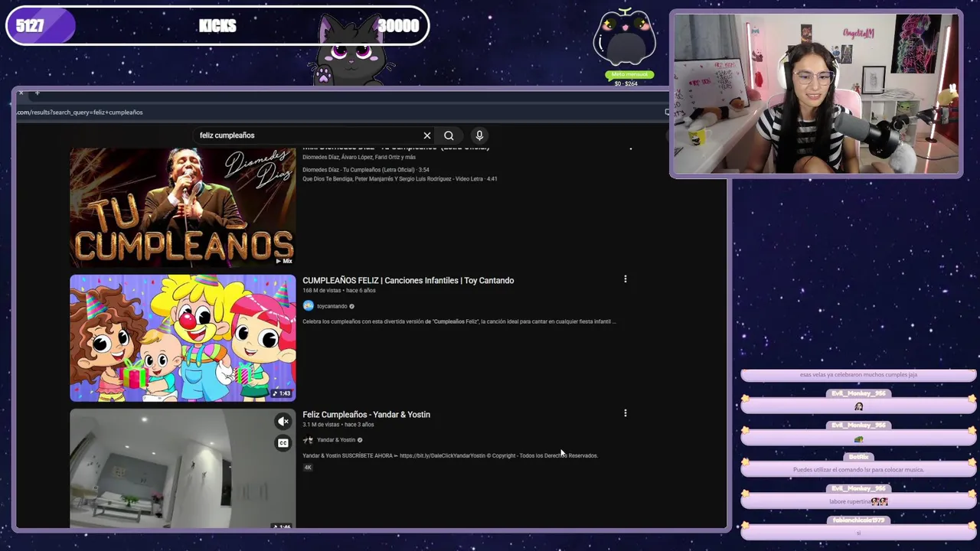
Task: Open the Feliz Cumpleaños - Yandar & Yostin title
Action: [x=366, y=414]
